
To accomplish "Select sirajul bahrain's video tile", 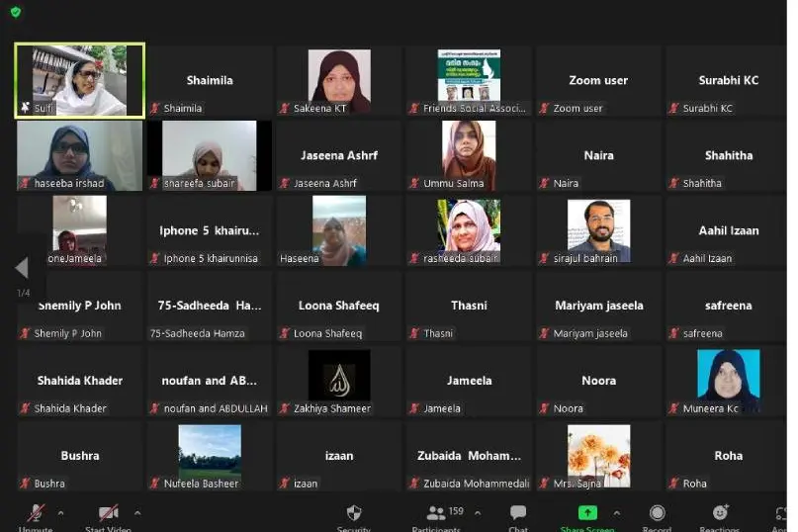I will (598, 230).
